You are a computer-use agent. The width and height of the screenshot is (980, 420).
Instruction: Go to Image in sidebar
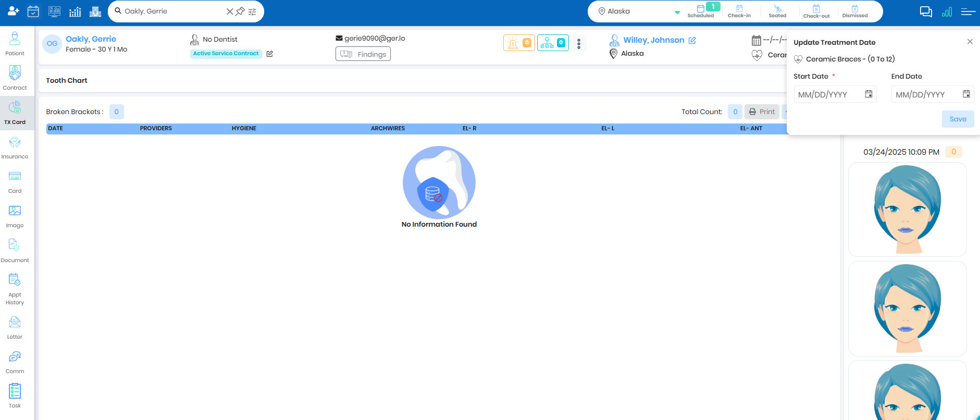coord(15,216)
